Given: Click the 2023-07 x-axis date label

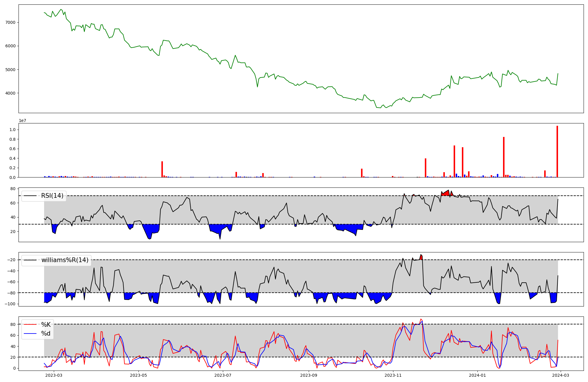Looking at the screenshot, I should (223, 375).
